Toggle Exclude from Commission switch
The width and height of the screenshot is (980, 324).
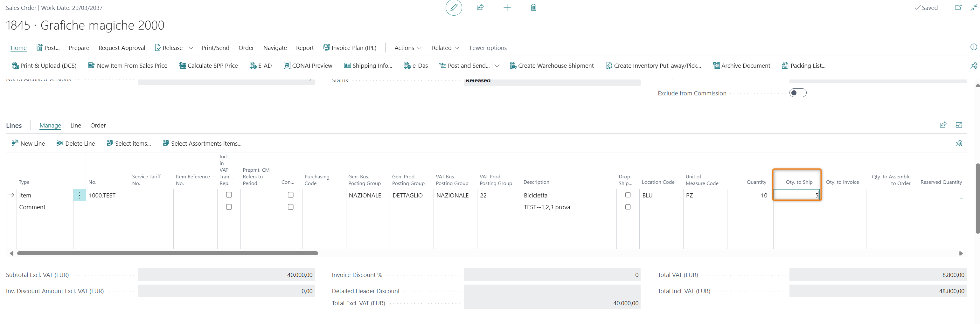coord(798,93)
